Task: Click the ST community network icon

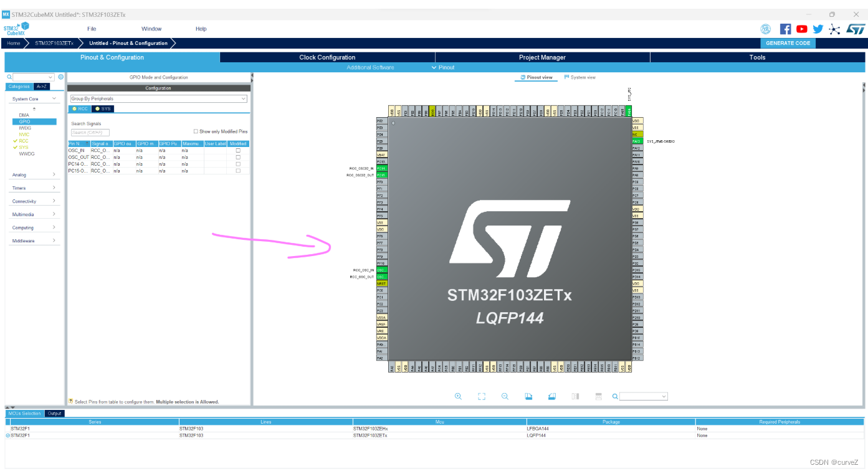Action: click(835, 29)
